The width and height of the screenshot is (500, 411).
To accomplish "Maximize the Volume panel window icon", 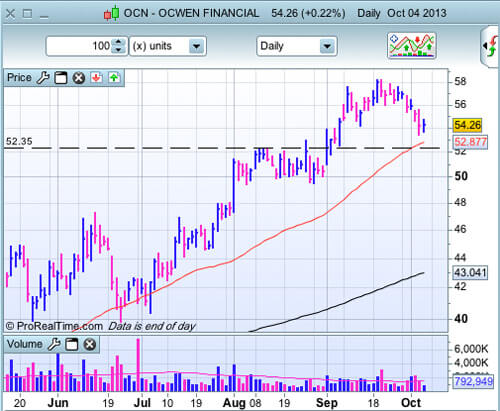I will 71,344.
